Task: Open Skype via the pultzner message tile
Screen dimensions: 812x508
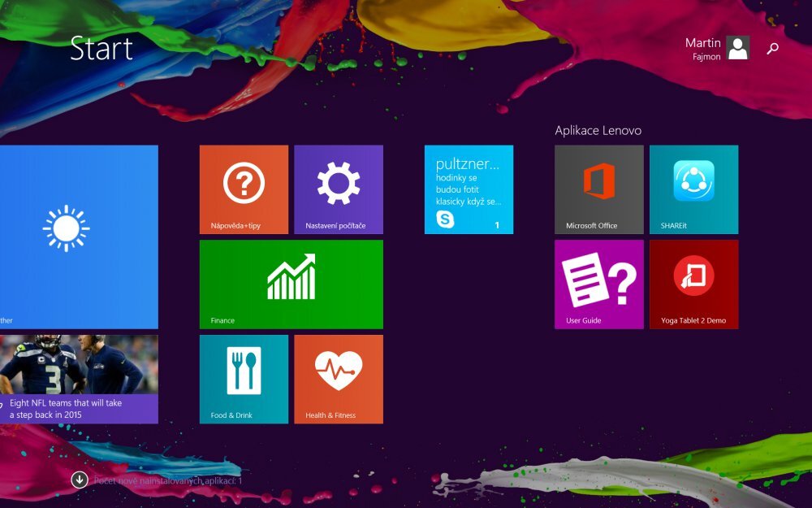Action: click(469, 189)
